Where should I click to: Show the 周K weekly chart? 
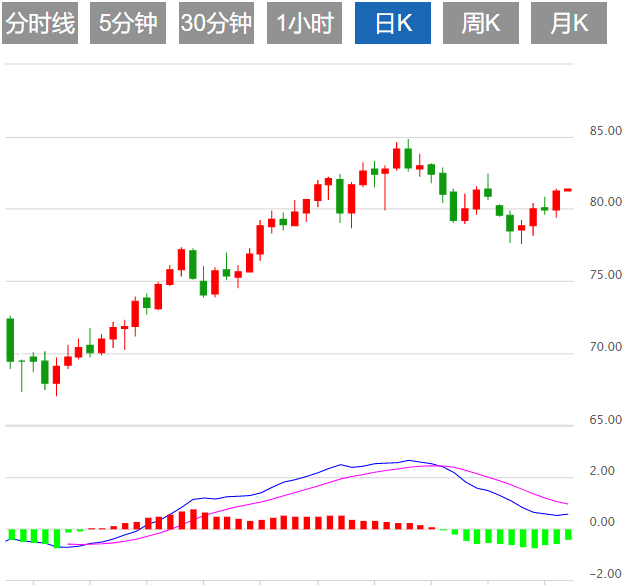point(481,24)
